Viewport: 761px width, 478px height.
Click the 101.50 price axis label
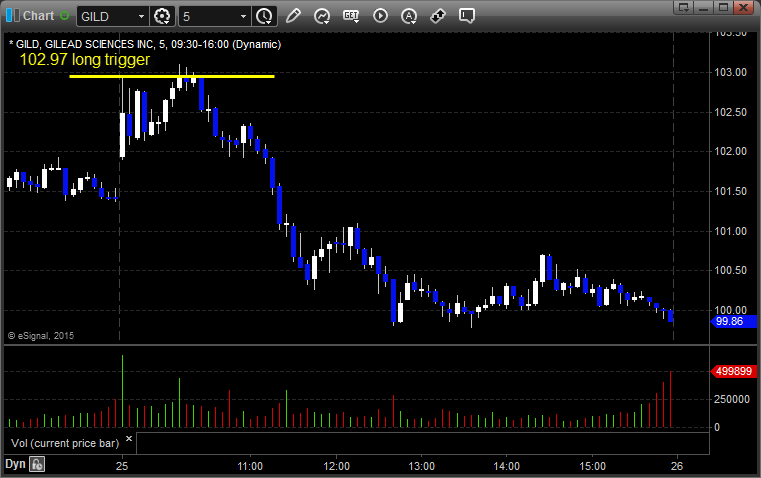730,191
